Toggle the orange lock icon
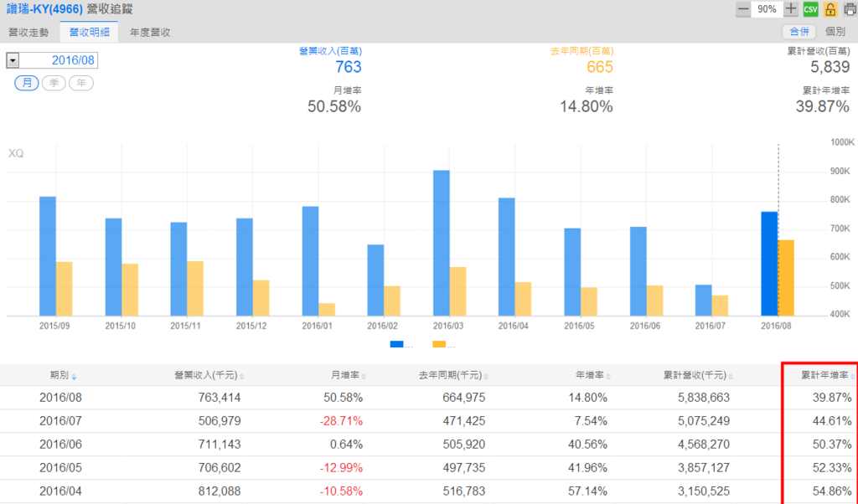The image size is (858, 504). pyautogui.click(x=830, y=9)
